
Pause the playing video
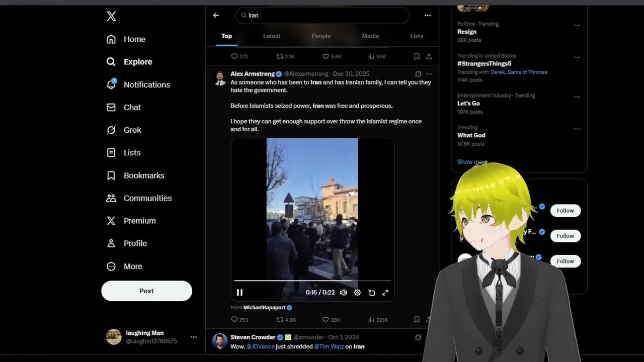tap(239, 293)
